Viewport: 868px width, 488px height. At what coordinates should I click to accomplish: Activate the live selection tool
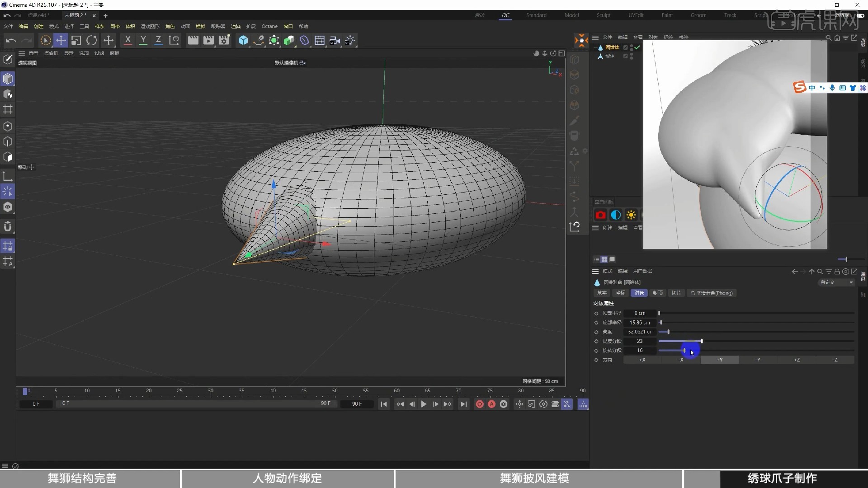coord(45,41)
